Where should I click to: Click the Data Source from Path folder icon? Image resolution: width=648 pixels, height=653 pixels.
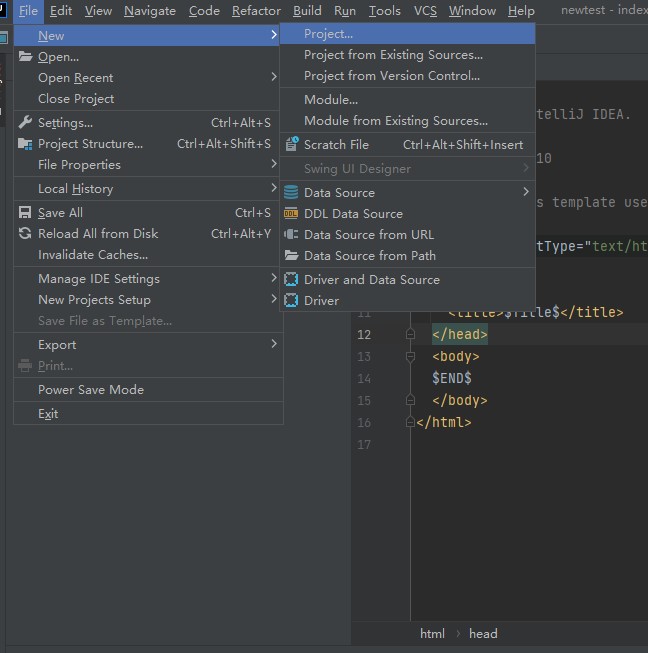point(291,255)
